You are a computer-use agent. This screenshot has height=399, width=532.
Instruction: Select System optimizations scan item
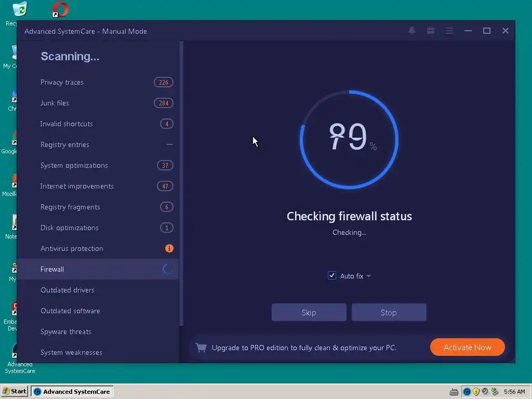tap(98, 165)
